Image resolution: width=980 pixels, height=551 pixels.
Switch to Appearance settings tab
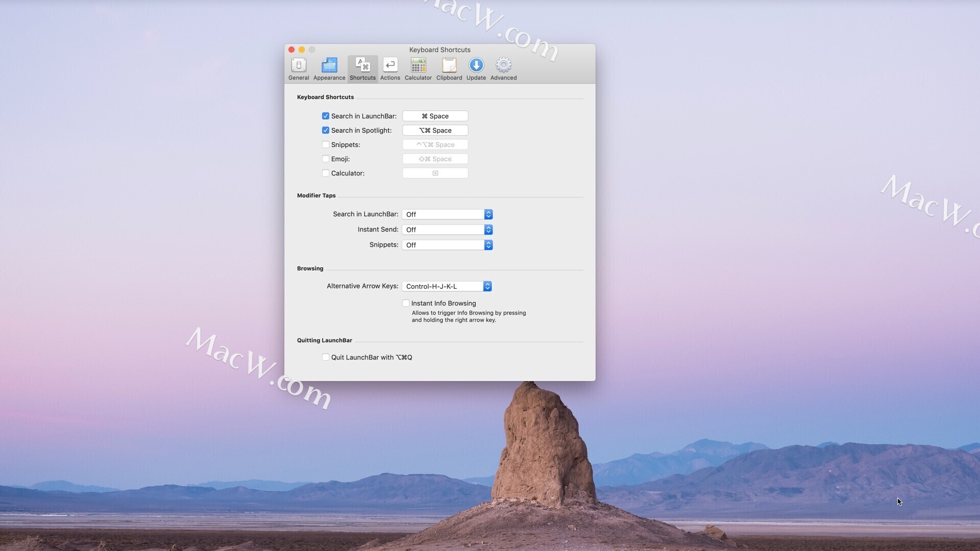point(329,68)
